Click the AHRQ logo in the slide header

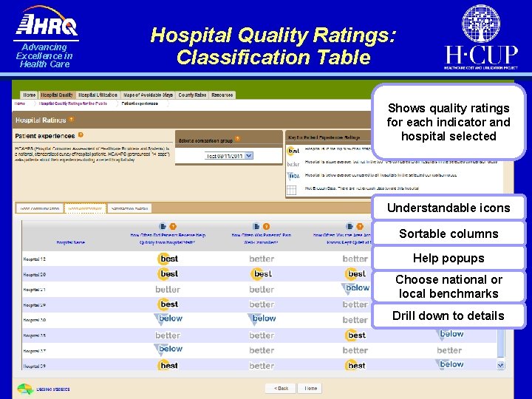(46, 37)
